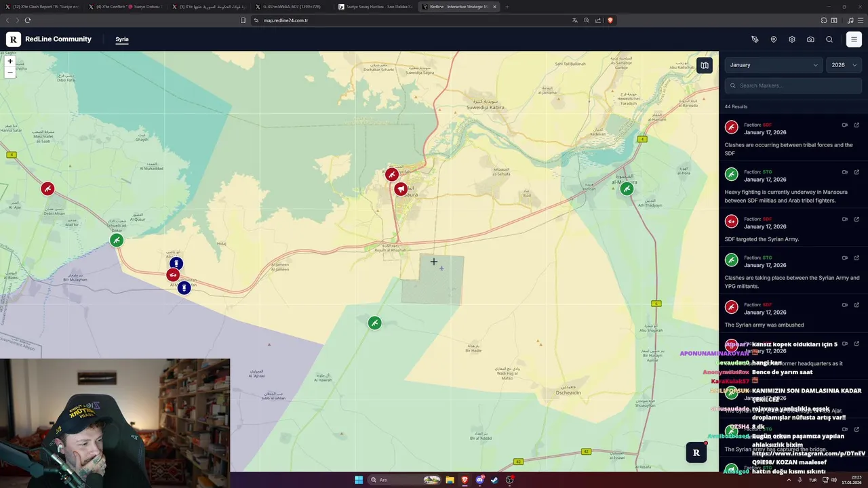Screen dimensions: 868x488
Task: Open Windows Start menu
Action: (x=359, y=480)
